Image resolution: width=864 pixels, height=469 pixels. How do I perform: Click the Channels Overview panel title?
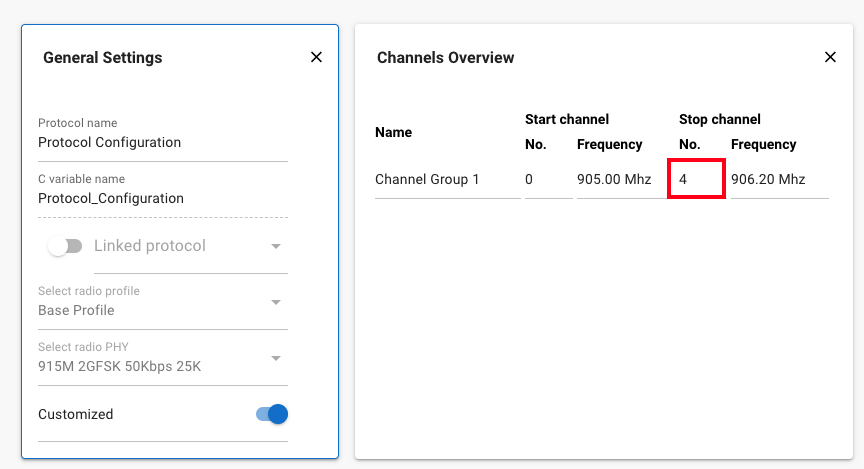click(445, 58)
